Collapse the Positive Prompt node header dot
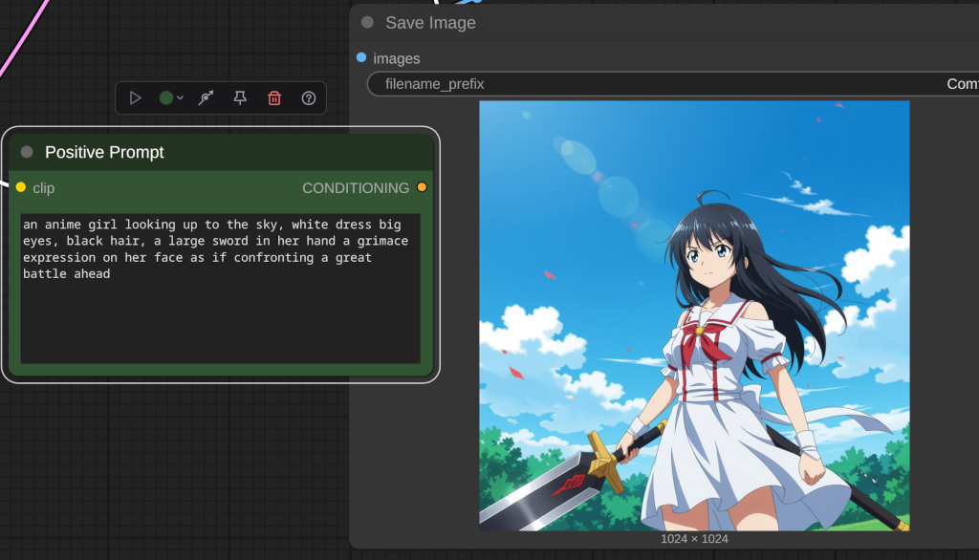979x560 pixels. (27, 151)
